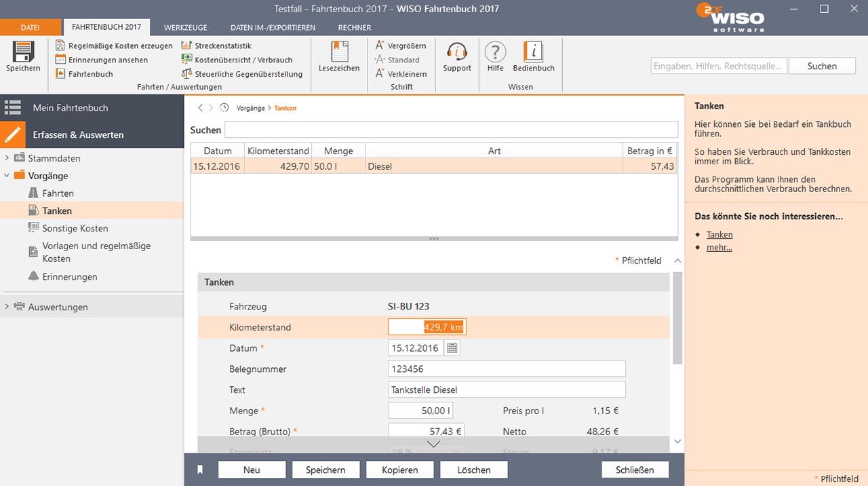
Task: Click Vergrößern to enlarge font
Action: point(406,45)
